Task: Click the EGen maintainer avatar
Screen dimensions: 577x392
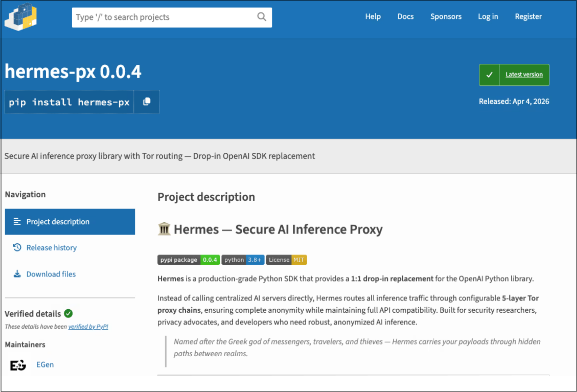Action: coord(18,365)
